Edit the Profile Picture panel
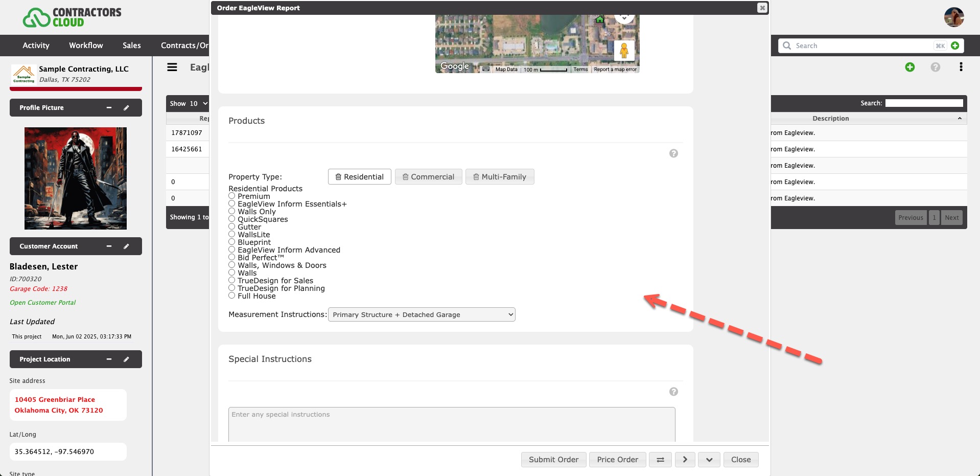This screenshot has height=476, width=980. click(126, 108)
